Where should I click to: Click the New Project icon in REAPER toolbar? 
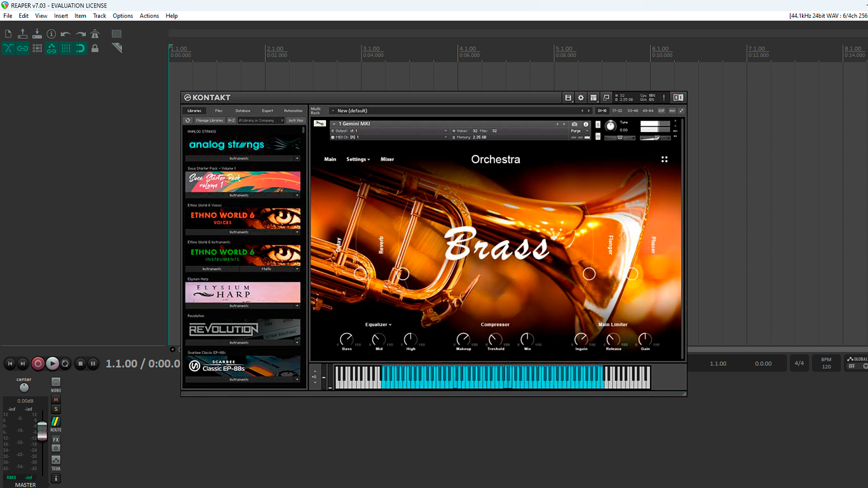point(8,34)
